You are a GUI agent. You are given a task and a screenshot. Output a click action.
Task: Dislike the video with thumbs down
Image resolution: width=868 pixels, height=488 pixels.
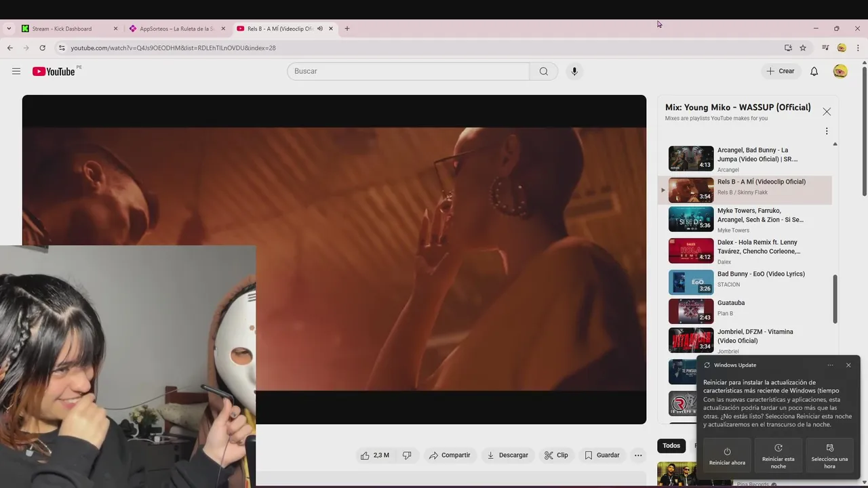point(407,455)
